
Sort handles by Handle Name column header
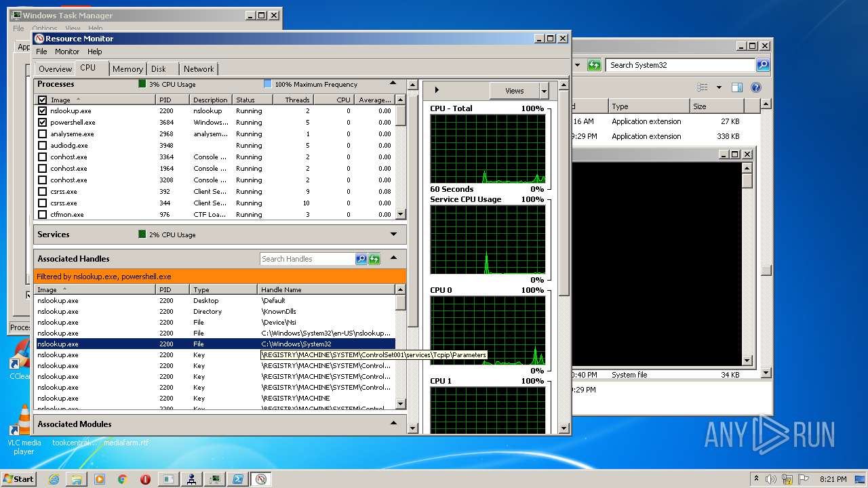pos(326,289)
